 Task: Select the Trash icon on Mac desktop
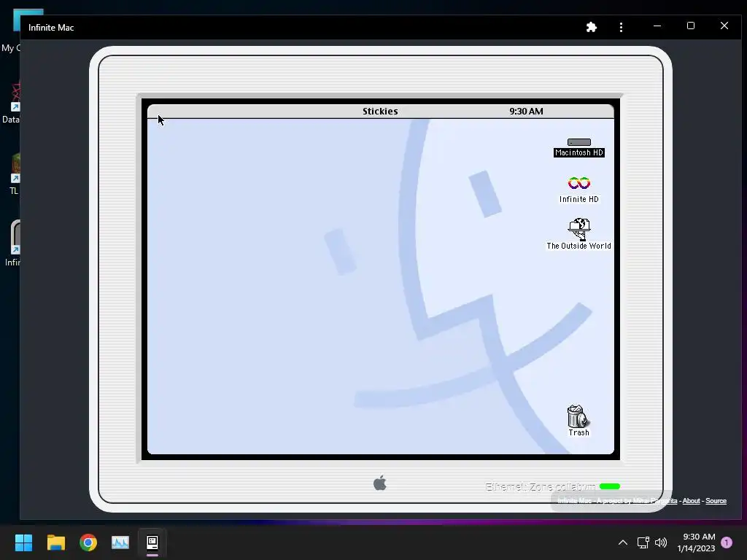(x=578, y=421)
